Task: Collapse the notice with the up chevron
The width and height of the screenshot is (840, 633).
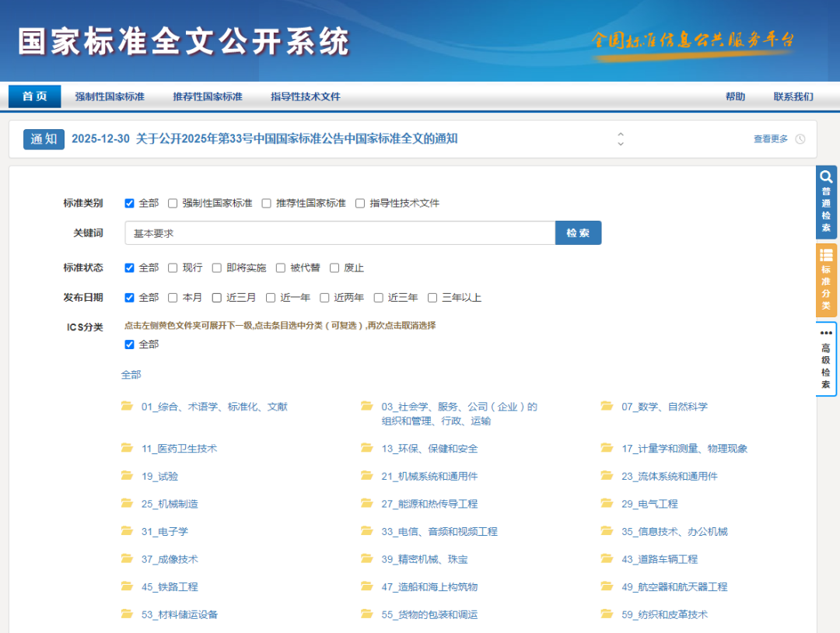Action: point(620,134)
